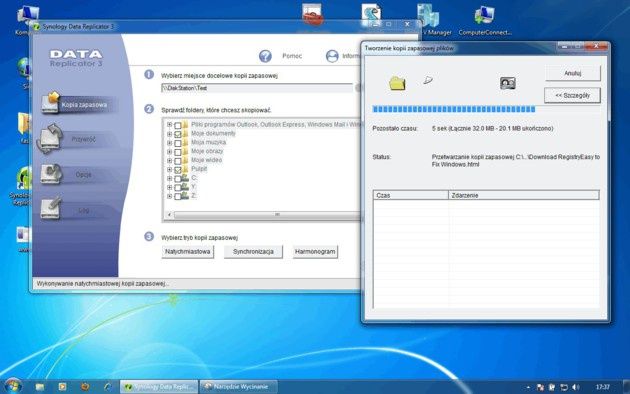Click the Natychmiastowa backup button
630x394 pixels.
[188, 252]
